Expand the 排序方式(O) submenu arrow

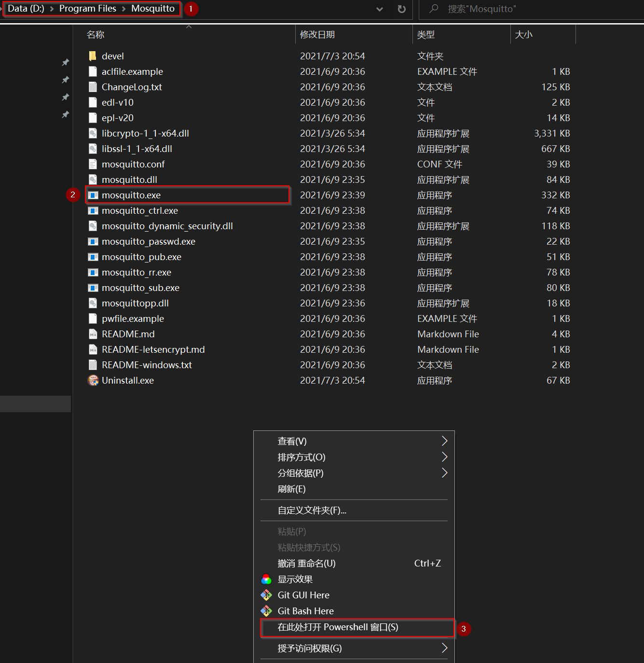(x=444, y=457)
